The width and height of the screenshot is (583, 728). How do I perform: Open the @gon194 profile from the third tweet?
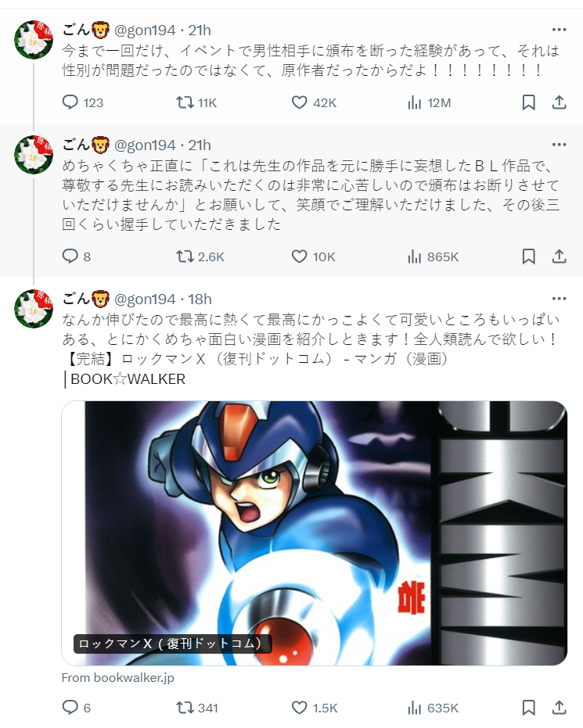(145, 299)
